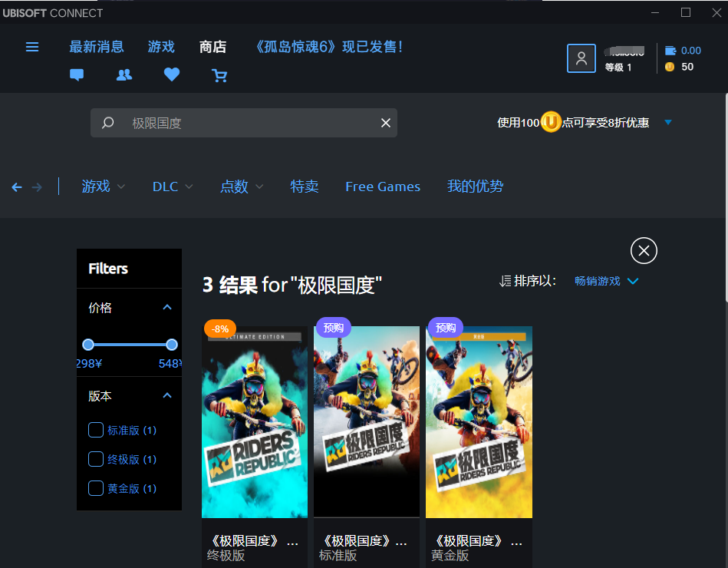Click the pre-order badge on Standard edition
Viewport: 728px width, 568px height.
tap(334, 328)
